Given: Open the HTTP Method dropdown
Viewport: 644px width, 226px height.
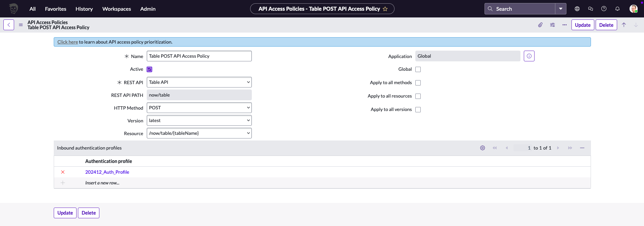Looking at the screenshot, I should (199, 108).
